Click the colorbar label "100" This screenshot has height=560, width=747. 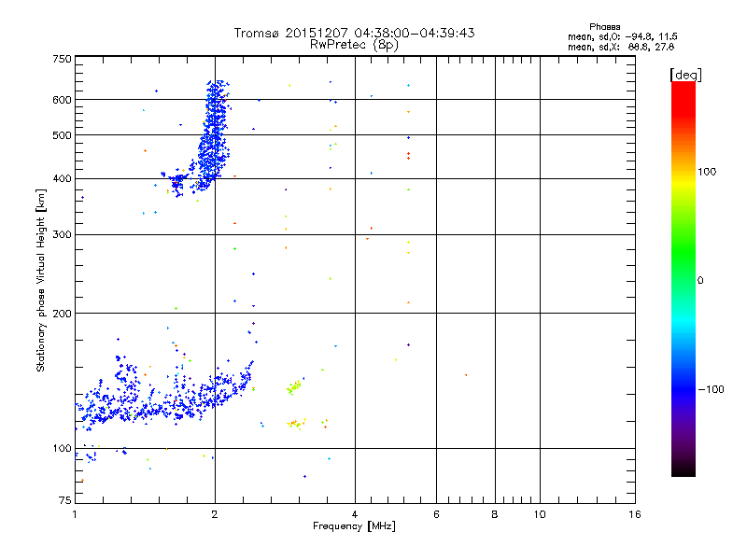click(x=707, y=172)
